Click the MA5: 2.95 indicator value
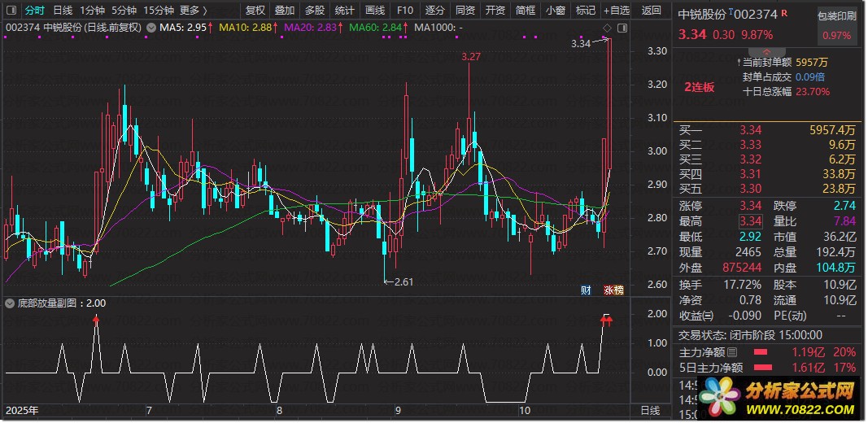Image resolution: width=868 pixels, height=423 pixels. pos(186,27)
